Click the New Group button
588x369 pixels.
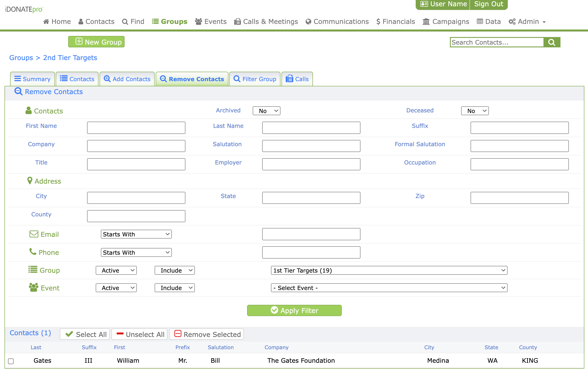96,42
